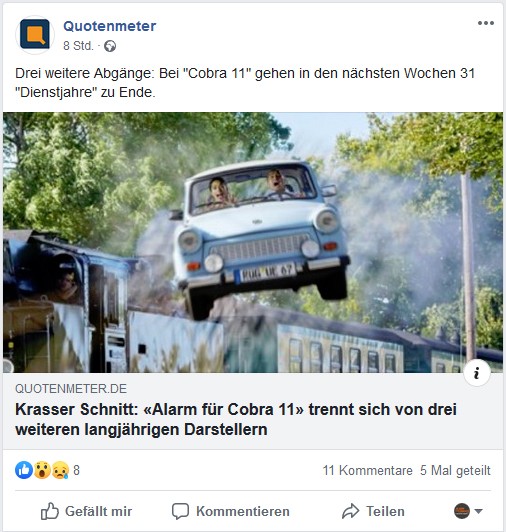
Task: Open the article info 'i' icon
Action: point(477,373)
